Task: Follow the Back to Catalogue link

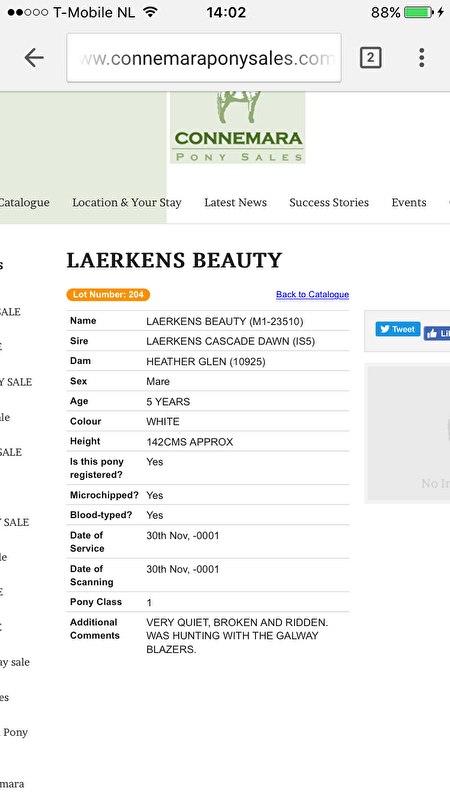Action: [x=313, y=294]
